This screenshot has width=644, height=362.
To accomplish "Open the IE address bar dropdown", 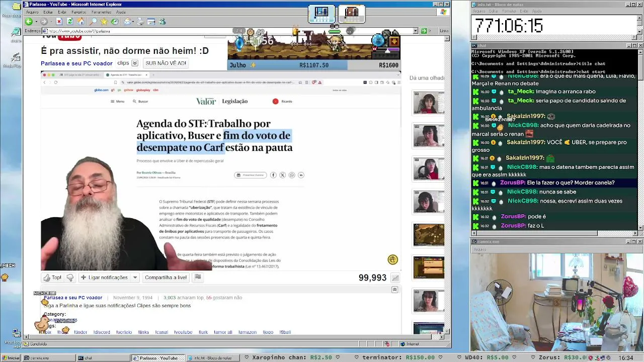I will click(x=416, y=31).
